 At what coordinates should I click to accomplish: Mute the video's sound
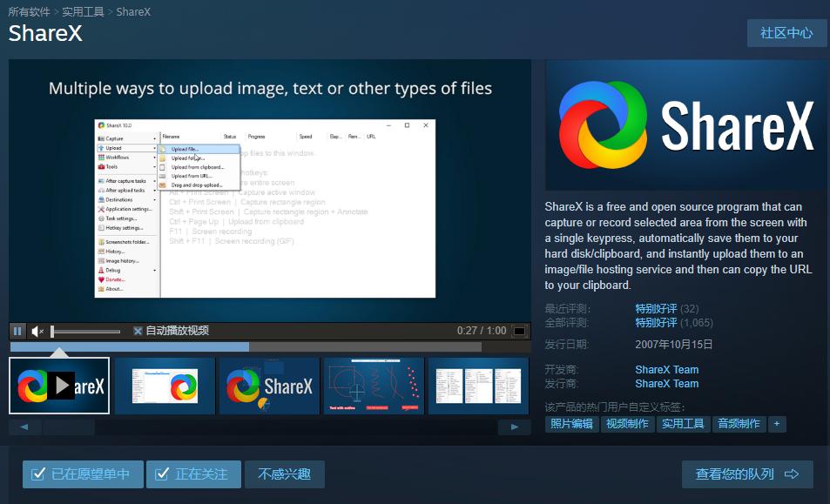[37, 331]
